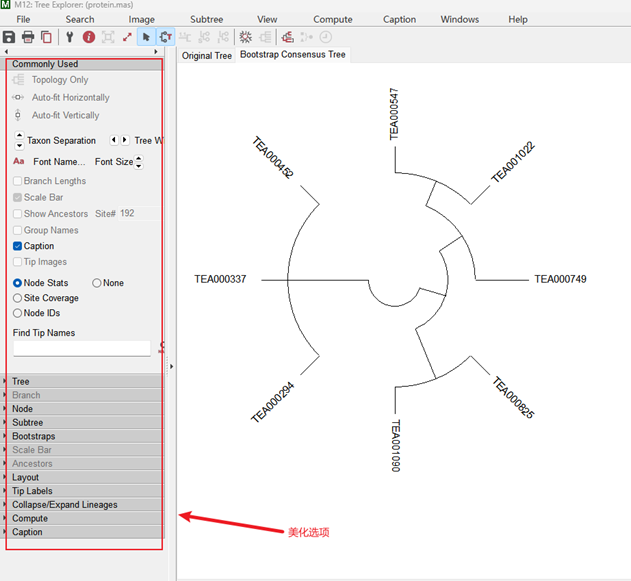Screen dimensions: 631x581
Task: Enable the Show Ancestors checkbox
Action: 17,214
